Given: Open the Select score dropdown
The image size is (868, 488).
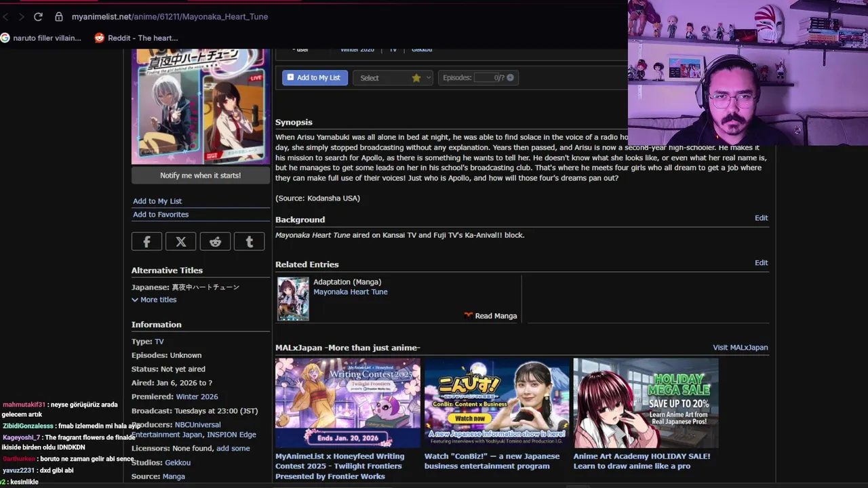Looking at the screenshot, I should click(x=393, y=78).
